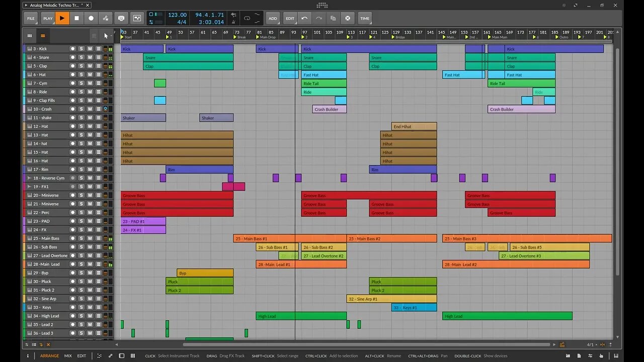Arm recording on the 5 - Clap track
The width and height of the screenshot is (644, 362).
(72, 66)
